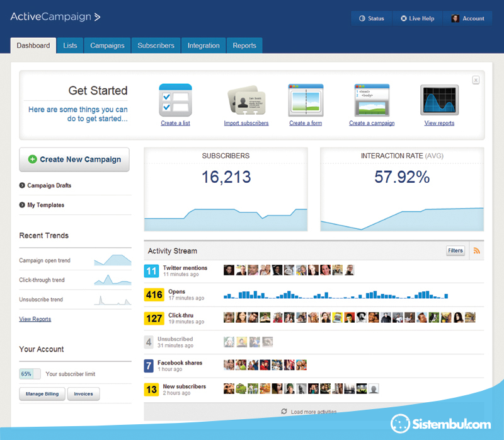504x440 pixels.
Task: Expand the Campaign Drafts section
Action: pyautogui.click(x=45, y=185)
